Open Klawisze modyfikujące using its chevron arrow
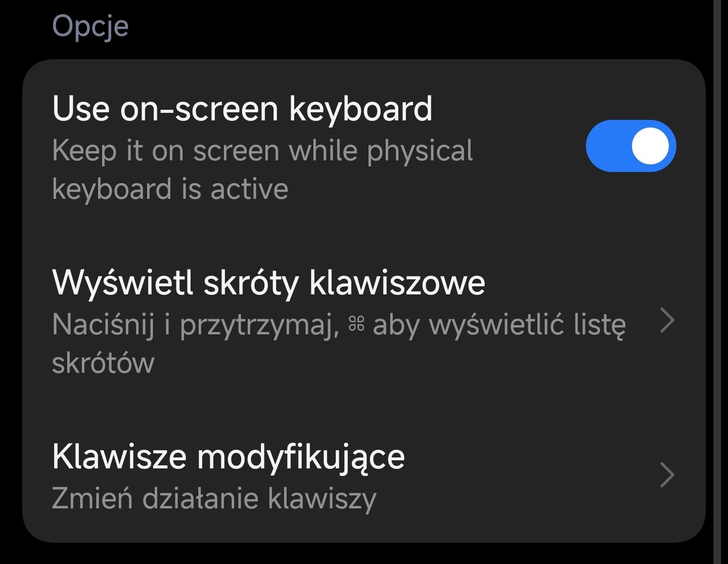728x564 pixels. (x=667, y=475)
